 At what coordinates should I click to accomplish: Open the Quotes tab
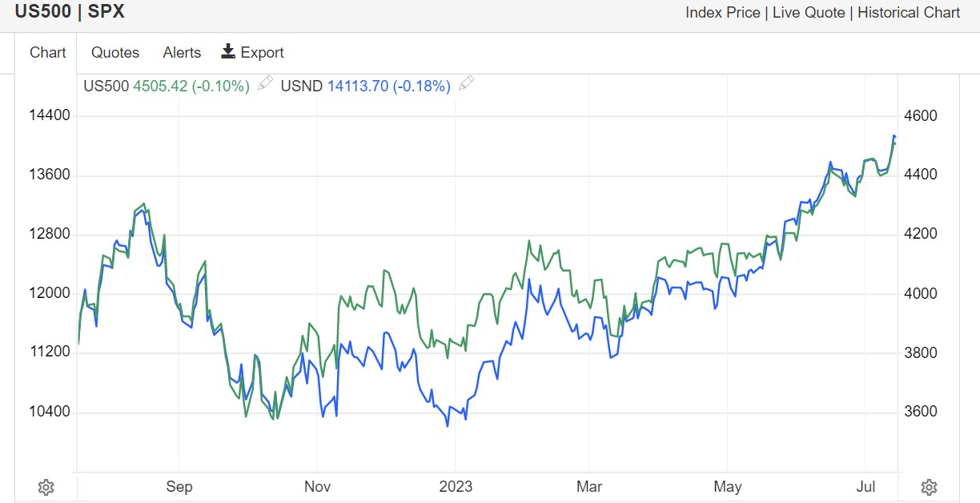115,53
